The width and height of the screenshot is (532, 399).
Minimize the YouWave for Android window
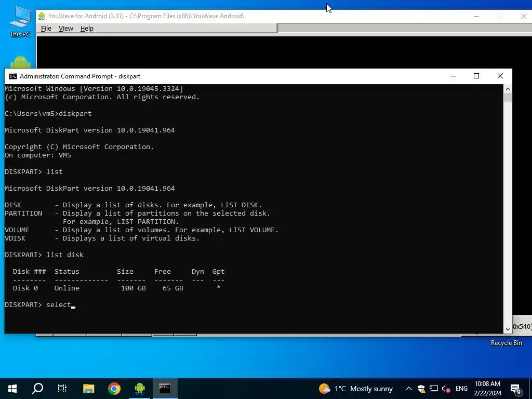pos(476,16)
